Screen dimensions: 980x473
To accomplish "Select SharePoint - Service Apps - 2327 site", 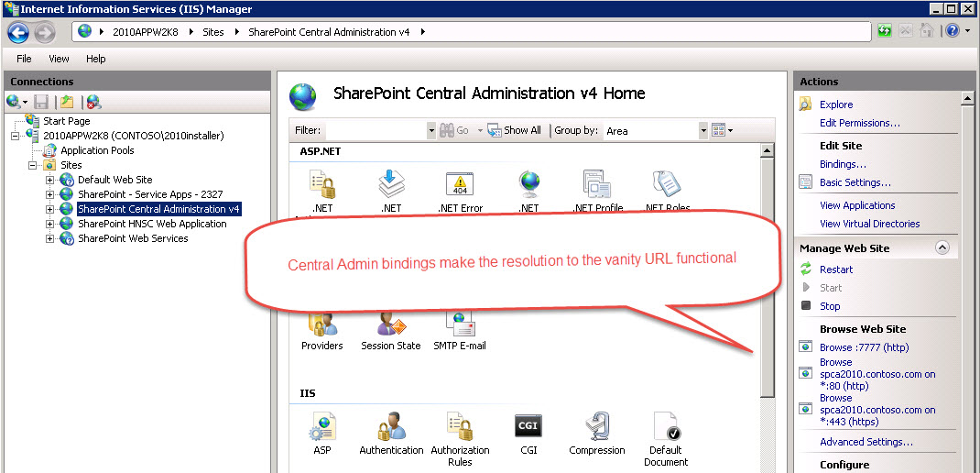I will pos(150,194).
